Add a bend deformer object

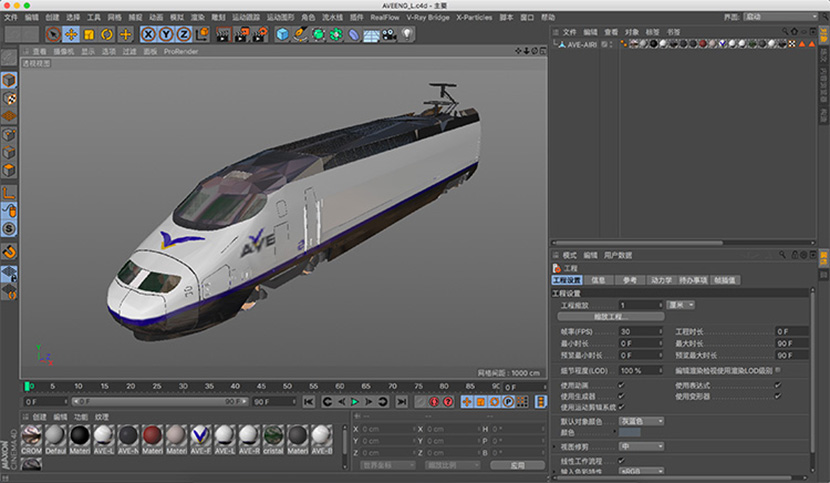354,34
